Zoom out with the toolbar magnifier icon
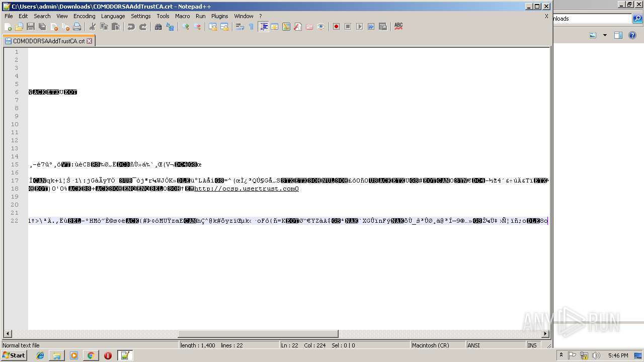This screenshot has width=644, height=362. [x=197, y=27]
